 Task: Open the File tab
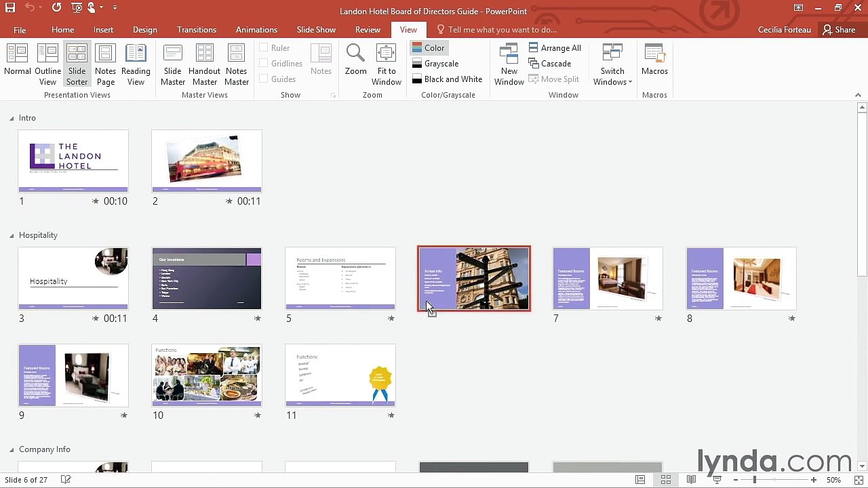(x=20, y=30)
